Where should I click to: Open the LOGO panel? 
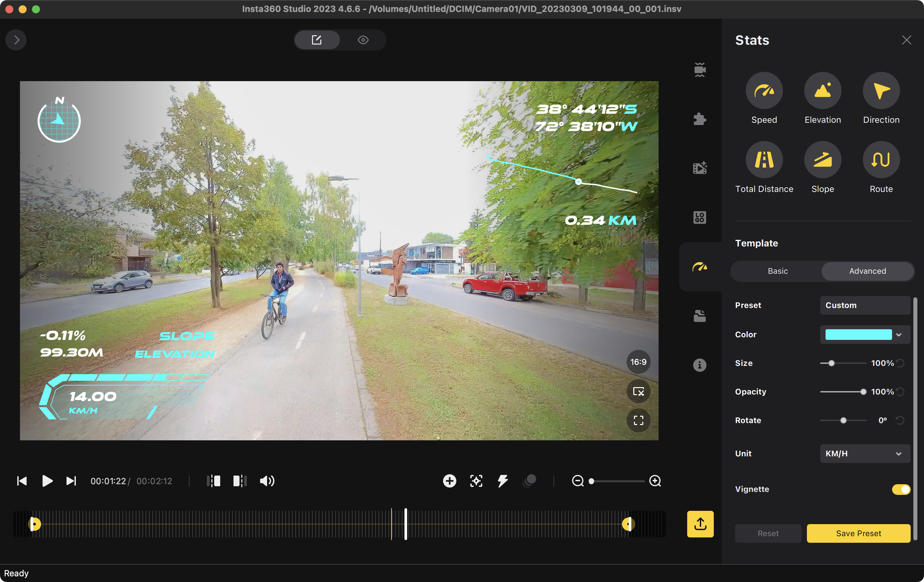pos(699,218)
